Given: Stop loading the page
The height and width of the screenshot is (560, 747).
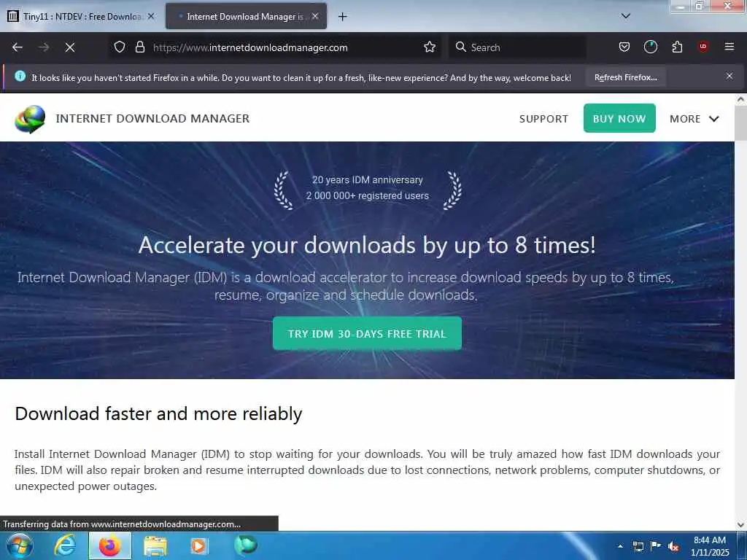Looking at the screenshot, I should click(70, 47).
